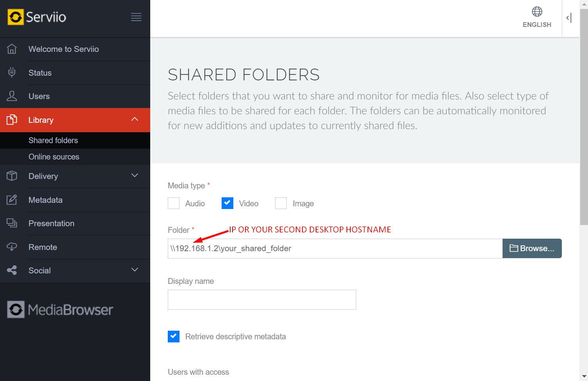Expand the Delivery section chevron

pos(135,175)
